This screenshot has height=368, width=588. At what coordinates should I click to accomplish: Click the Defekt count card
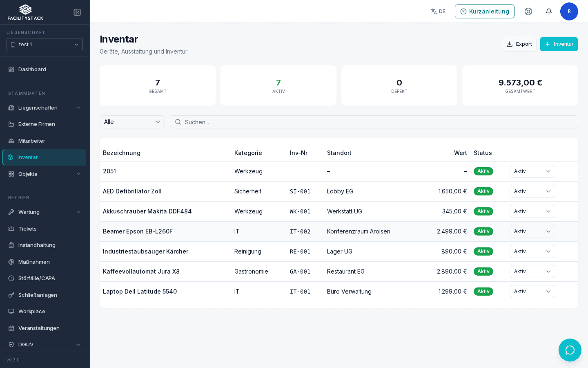[399, 85]
